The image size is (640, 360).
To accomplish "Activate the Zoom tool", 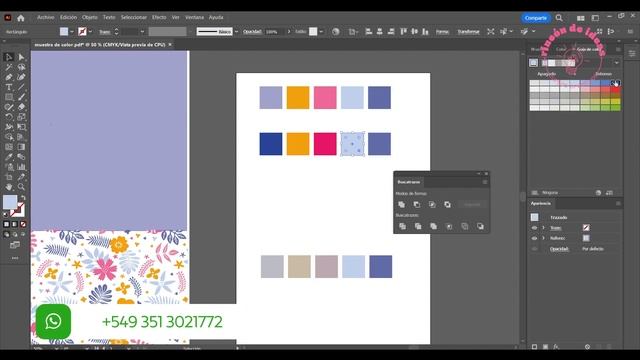I will pos(22,187).
